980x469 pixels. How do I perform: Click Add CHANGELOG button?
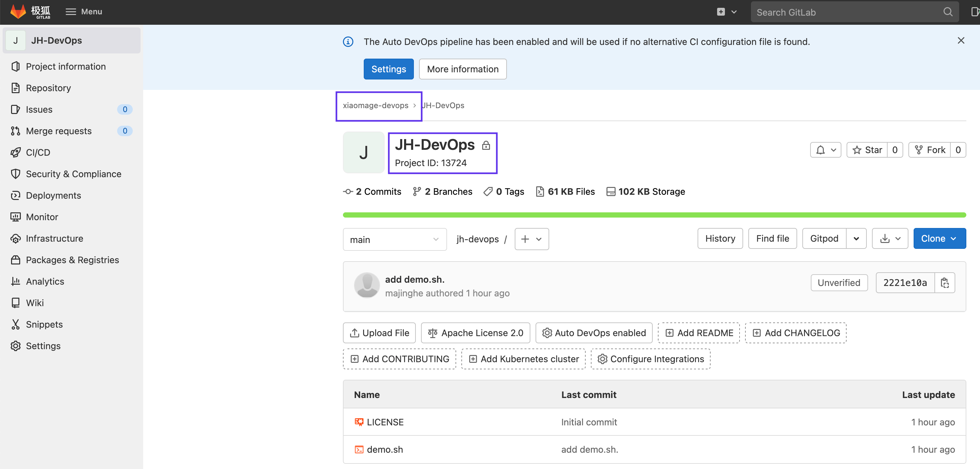796,333
